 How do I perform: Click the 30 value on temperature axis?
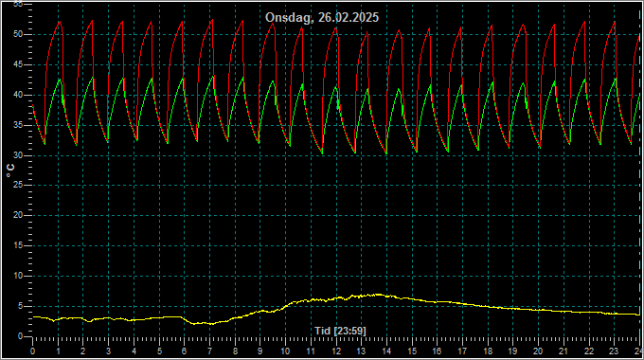(x=18, y=155)
